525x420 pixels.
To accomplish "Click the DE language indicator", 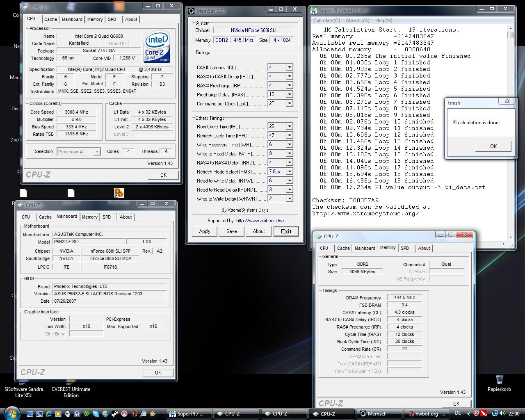I will (x=458, y=413).
